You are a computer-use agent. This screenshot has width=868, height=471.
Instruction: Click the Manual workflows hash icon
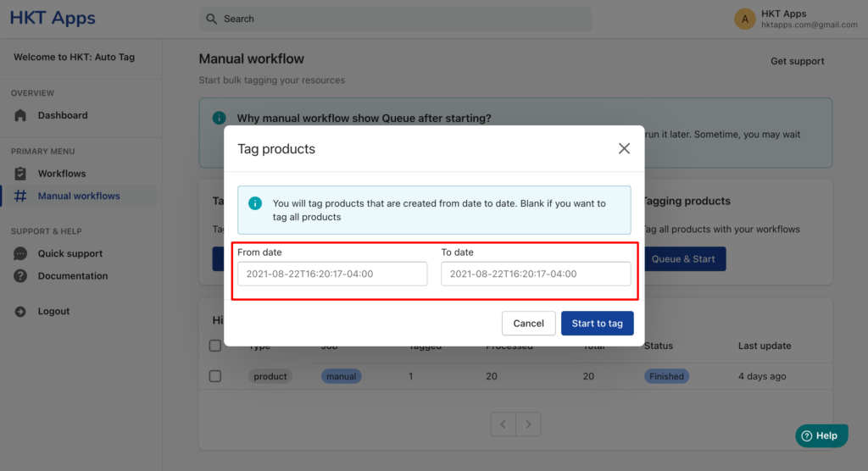pyautogui.click(x=20, y=196)
